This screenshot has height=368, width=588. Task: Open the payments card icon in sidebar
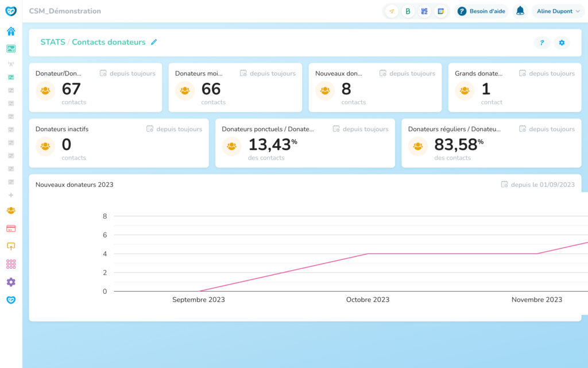(11, 228)
